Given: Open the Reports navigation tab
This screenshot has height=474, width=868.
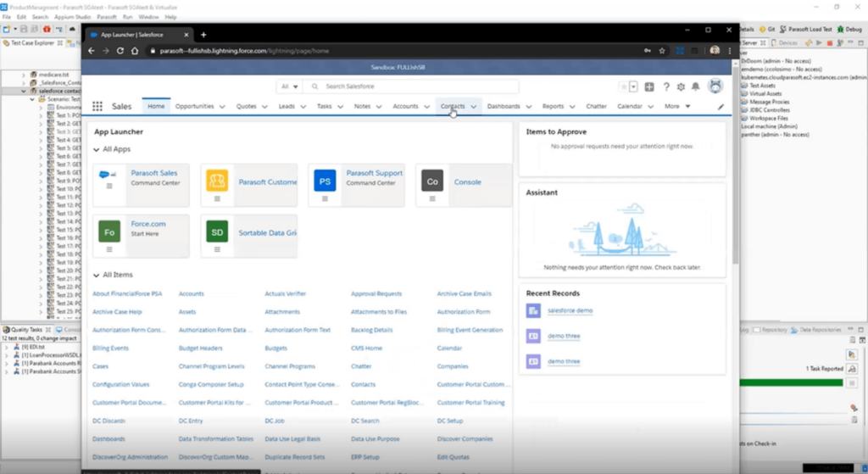Looking at the screenshot, I should coord(553,106).
